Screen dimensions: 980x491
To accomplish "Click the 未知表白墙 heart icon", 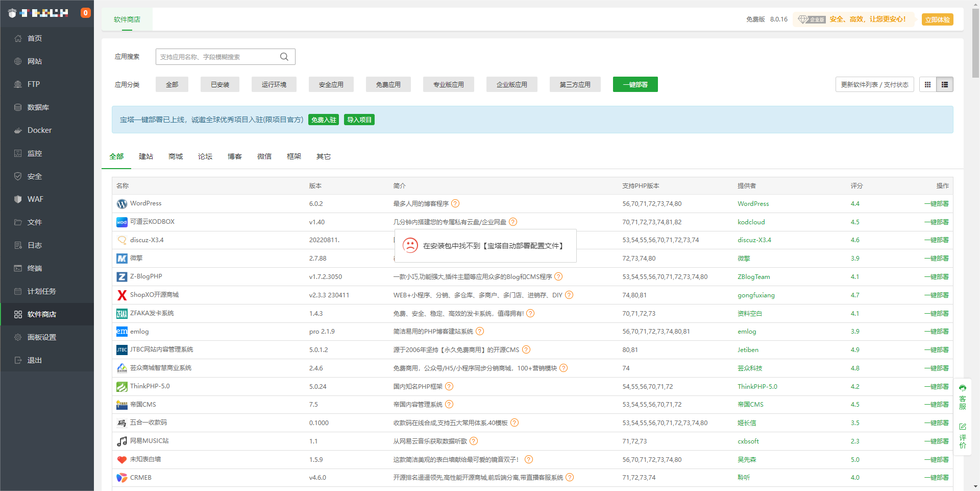I will click(x=122, y=460).
